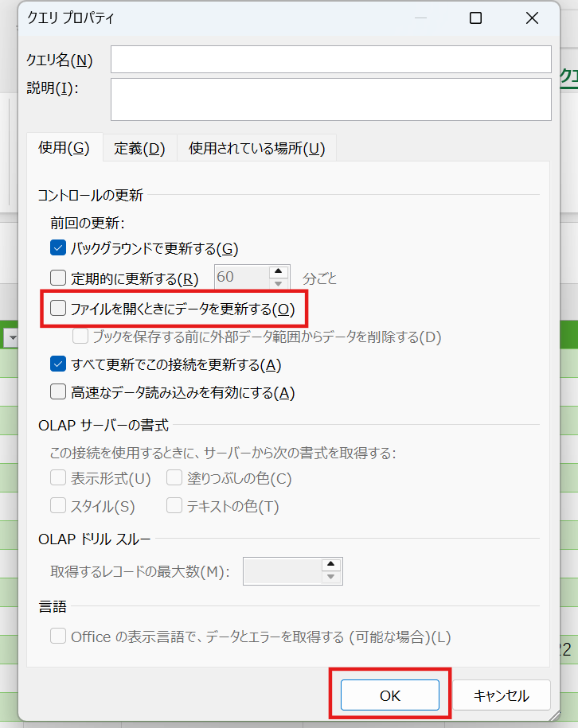Toggle 塗りつぶしの色 checkbox
The image size is (578, 728).
(174, 477)
